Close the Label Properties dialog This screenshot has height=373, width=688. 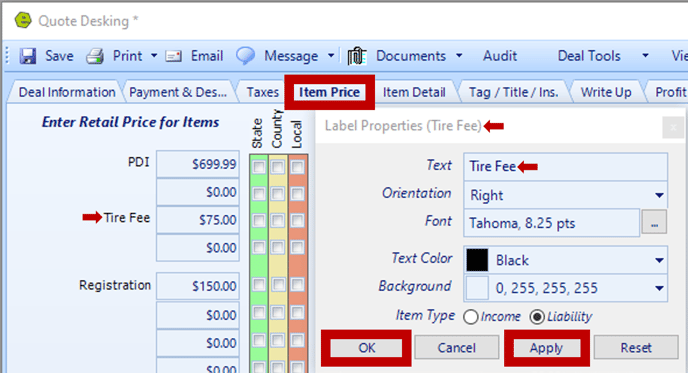point(673,128)
